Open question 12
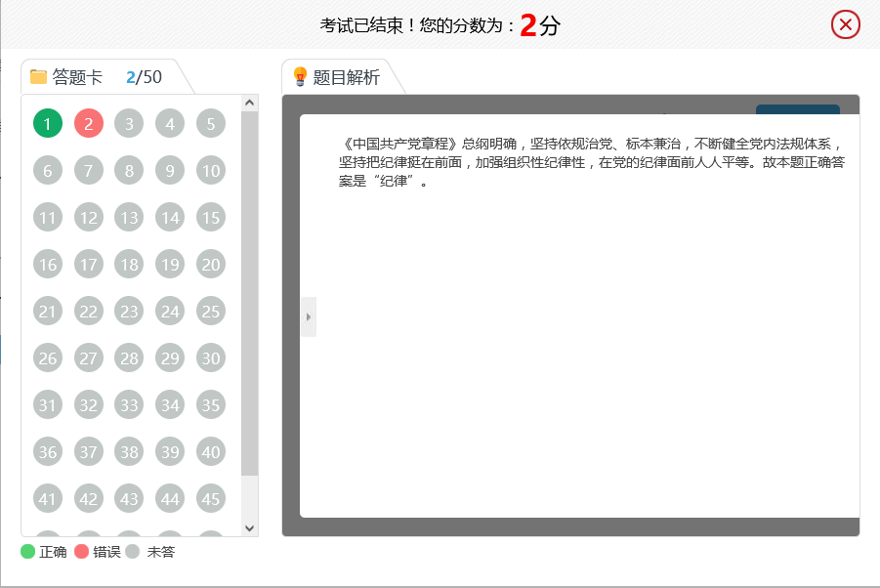This screenshot has width=880, height=588. click(89, 217)
